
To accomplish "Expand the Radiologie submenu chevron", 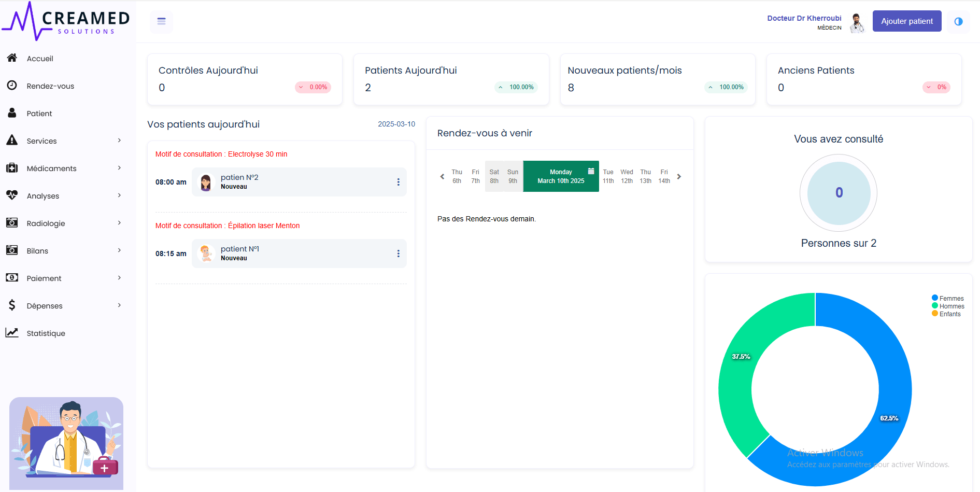I will 119,223.
